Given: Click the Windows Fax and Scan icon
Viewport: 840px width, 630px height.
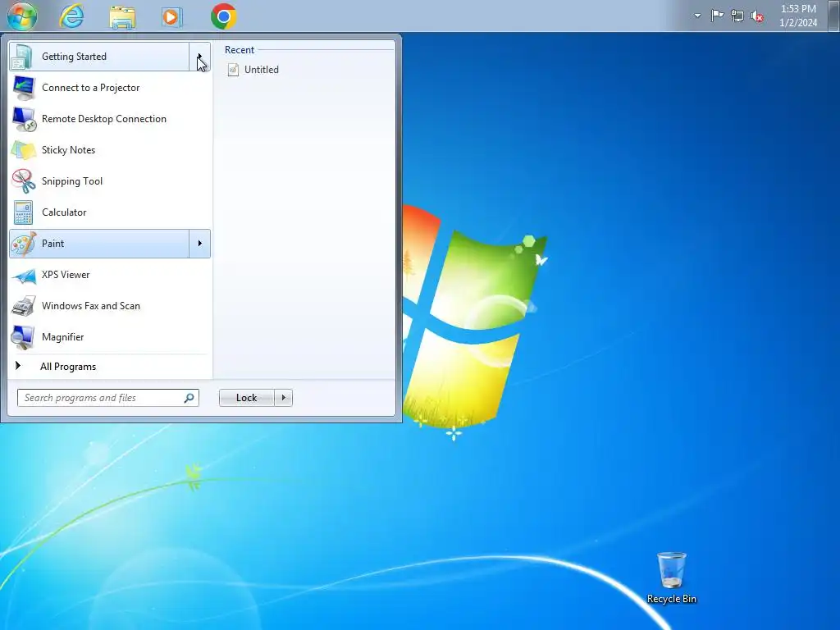Looking at the screenshot, I should click(x=23, y=306).
